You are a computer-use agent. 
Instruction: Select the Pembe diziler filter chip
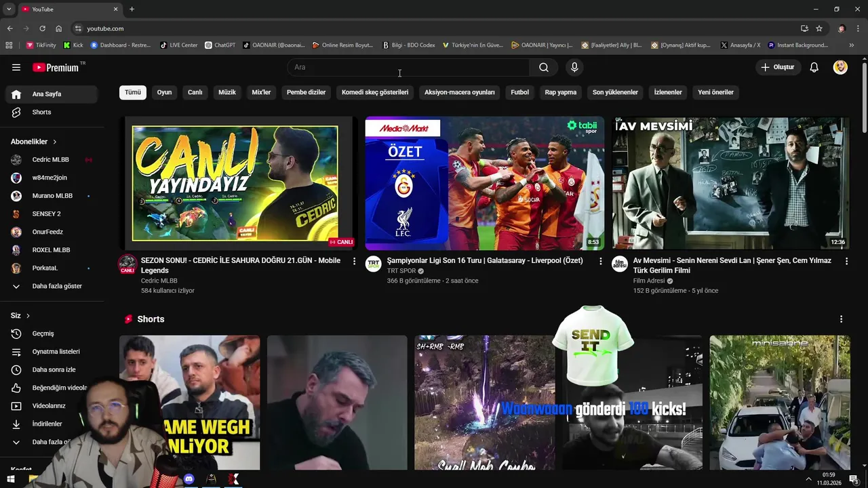tap(306, 92)
